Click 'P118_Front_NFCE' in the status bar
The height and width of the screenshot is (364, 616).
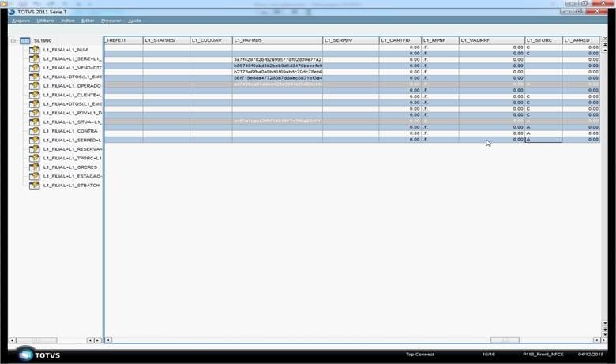(x=543, y=355)
